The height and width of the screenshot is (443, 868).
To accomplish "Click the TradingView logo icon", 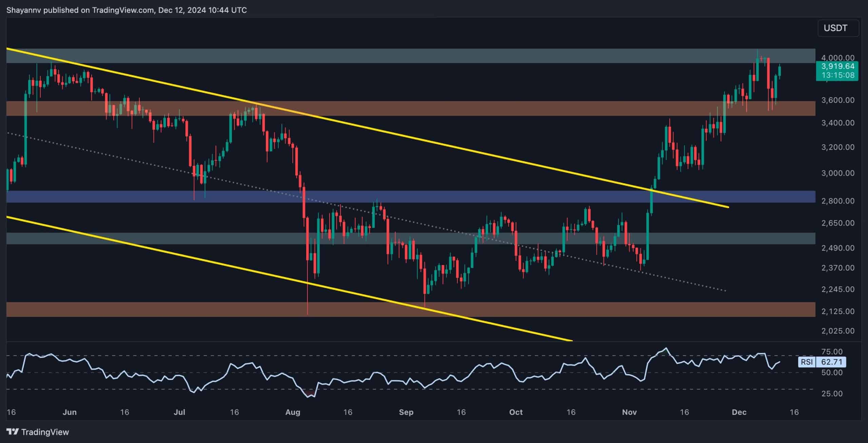I will pos(13,432).
